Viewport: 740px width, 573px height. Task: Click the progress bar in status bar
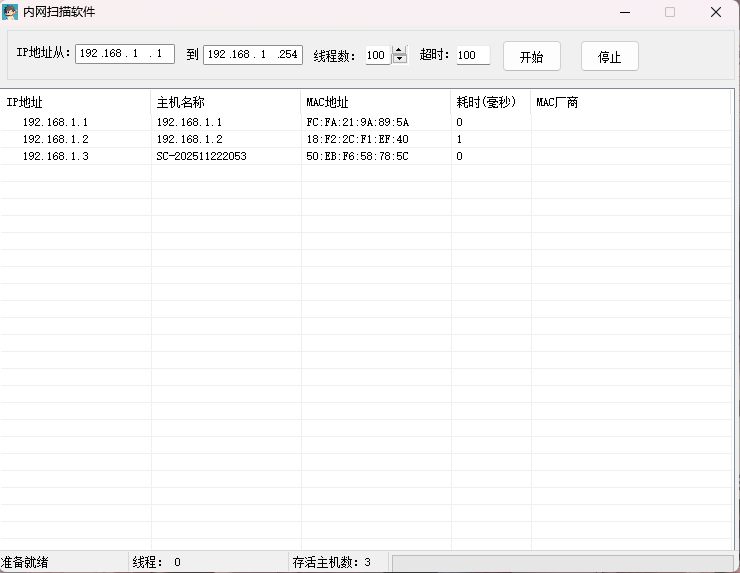tap(562, 563)
